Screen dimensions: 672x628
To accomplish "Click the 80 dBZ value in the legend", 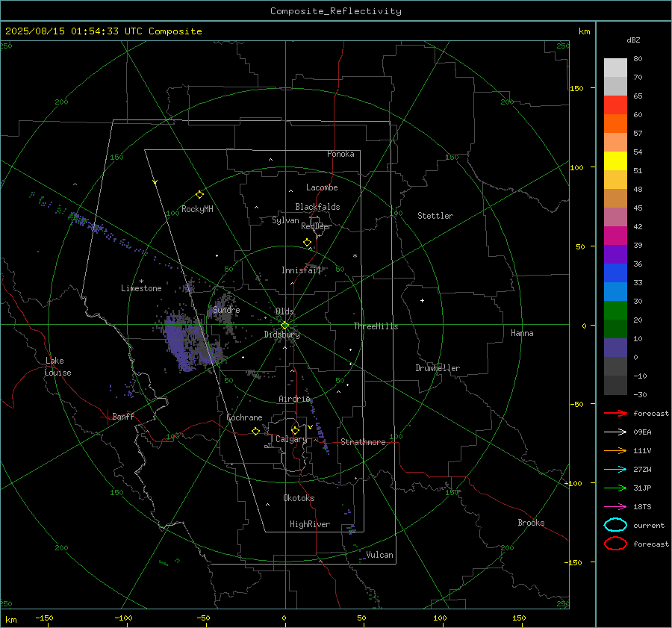I will coord(638,59).
